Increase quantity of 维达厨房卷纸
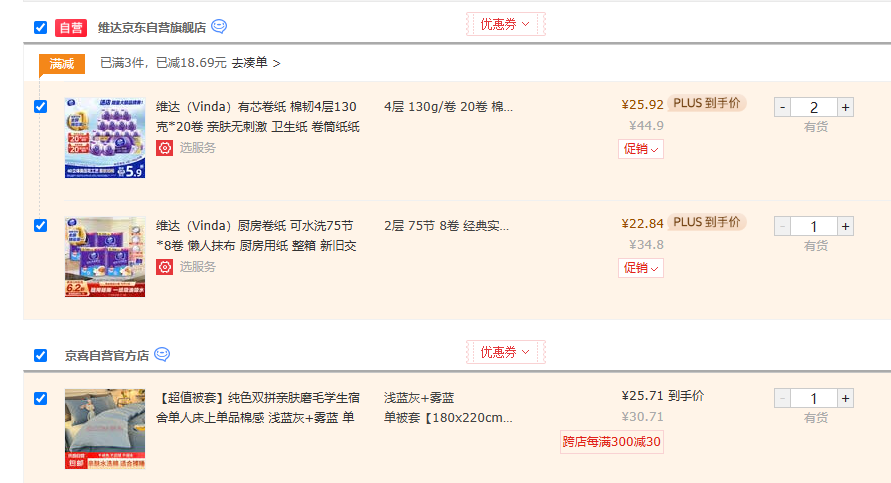This screenshot has width=891, height=483. (x=846, y=226)
